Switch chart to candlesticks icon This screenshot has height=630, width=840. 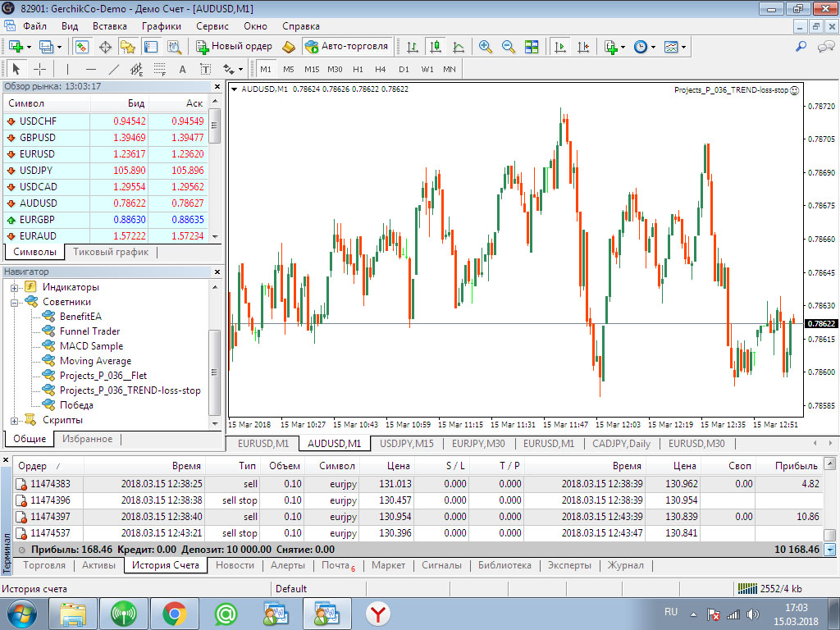pyautogui.click(x=436, y=47)
